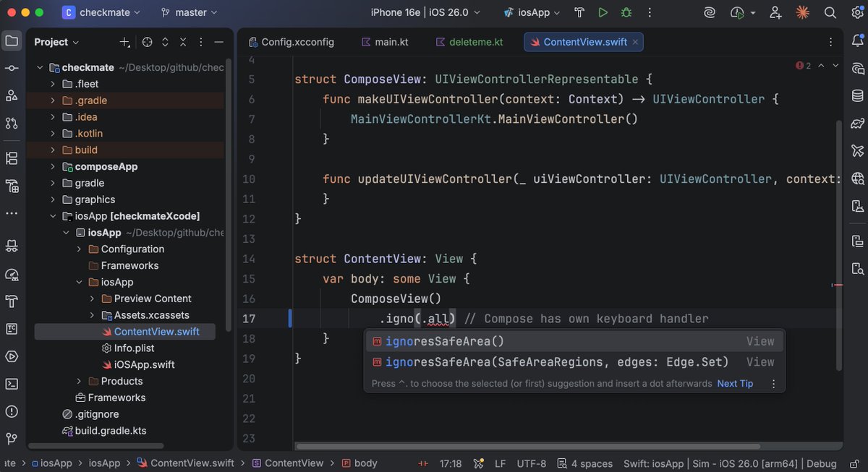The image size is (868, 472).
Task: Expand the Configuration folder
Action: point(79,249)
